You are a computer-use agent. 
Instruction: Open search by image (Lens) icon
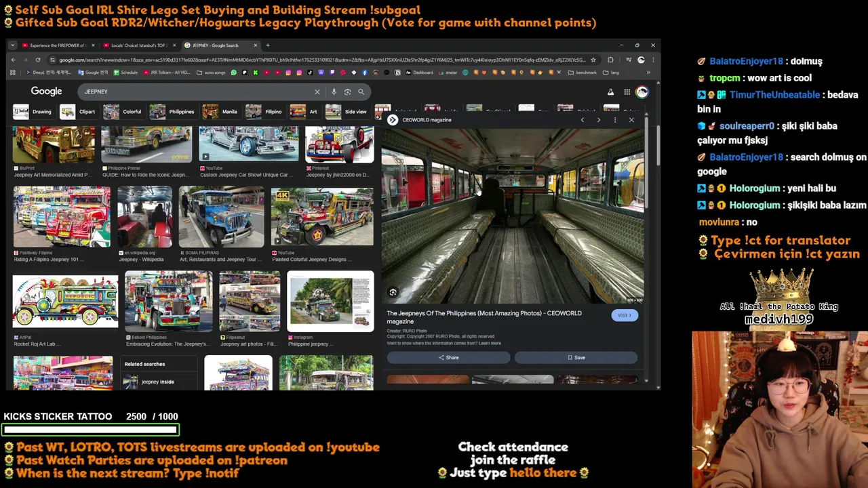click(347, 91)
